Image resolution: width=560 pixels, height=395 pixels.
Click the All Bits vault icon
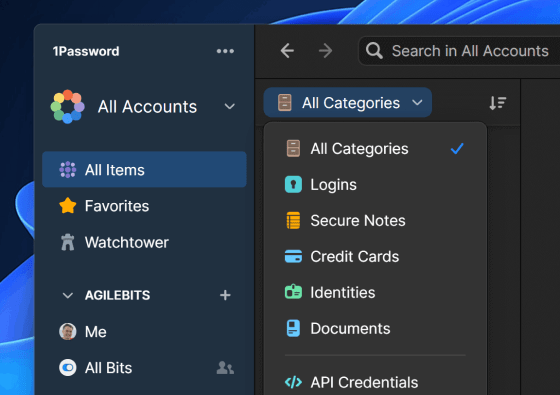[68, 368]
